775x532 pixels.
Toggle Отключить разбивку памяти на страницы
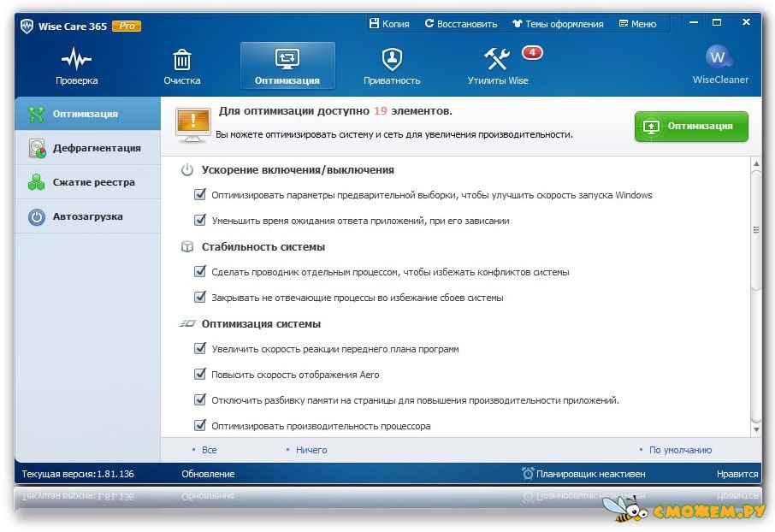199,399
